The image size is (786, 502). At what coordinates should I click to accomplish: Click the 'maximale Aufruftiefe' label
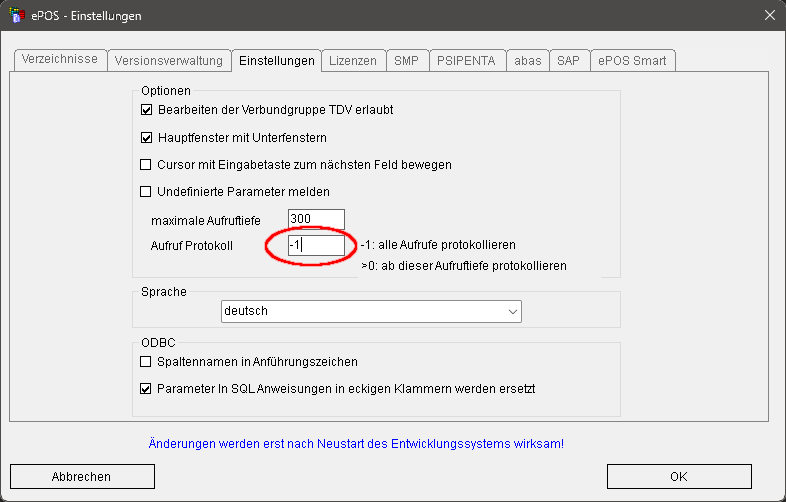206,221
